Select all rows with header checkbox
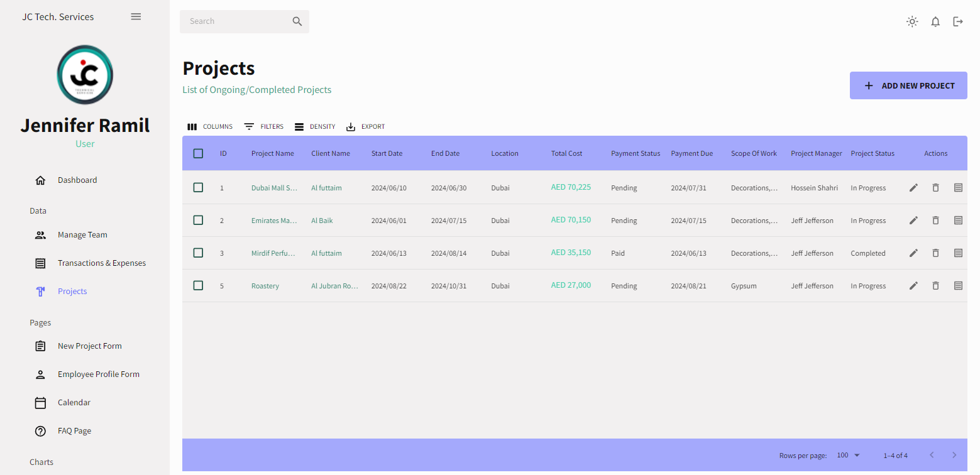The width and height of the screenshot is (980, 475). [198, 153]
